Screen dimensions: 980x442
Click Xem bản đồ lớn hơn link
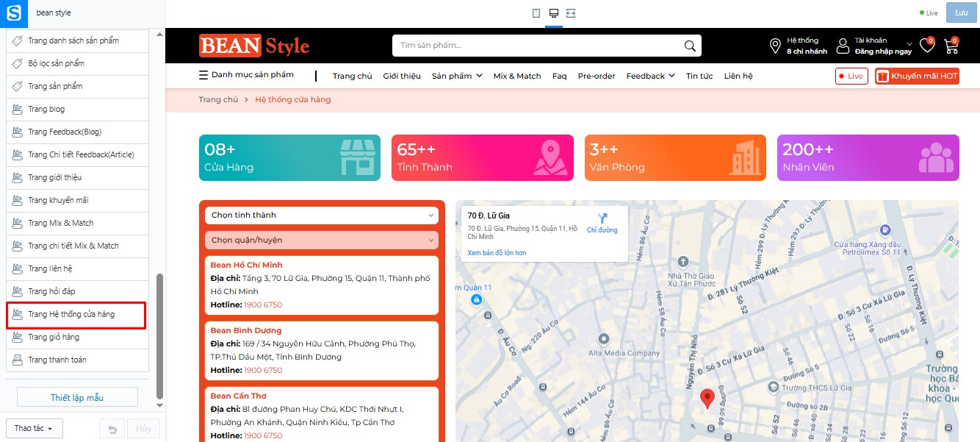[x=497, y=253]
